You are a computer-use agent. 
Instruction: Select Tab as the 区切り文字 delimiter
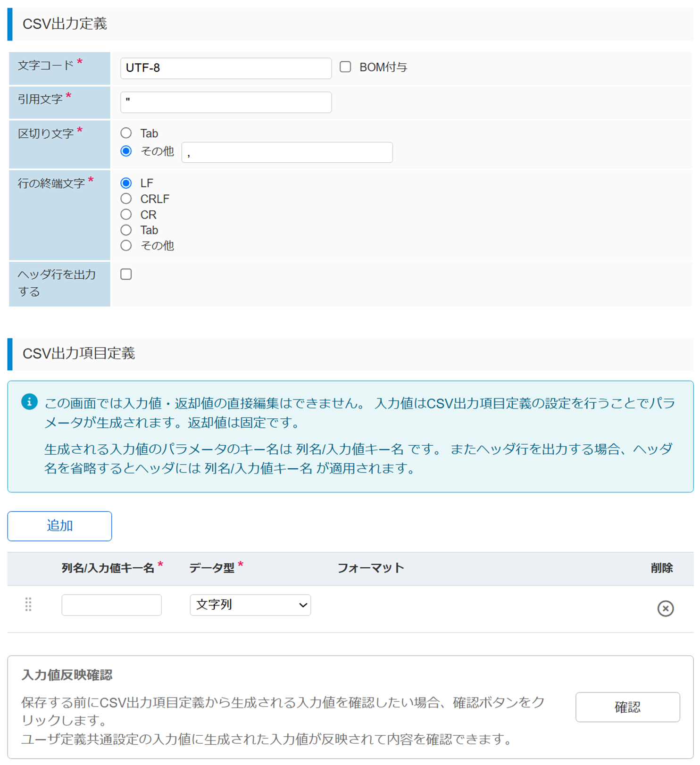(x=126, y=133)
